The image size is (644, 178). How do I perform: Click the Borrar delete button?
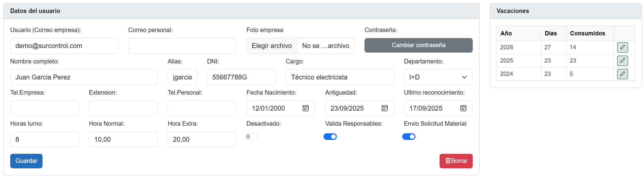[456, 161]
